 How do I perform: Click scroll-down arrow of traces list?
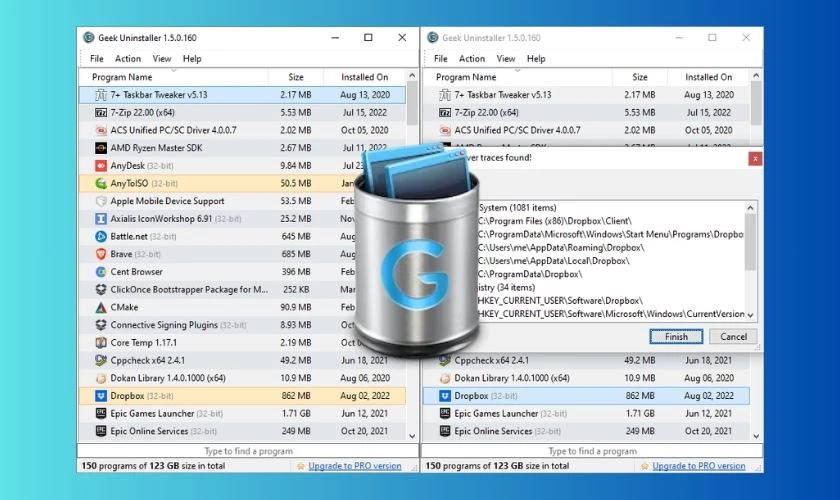[751, 315]
